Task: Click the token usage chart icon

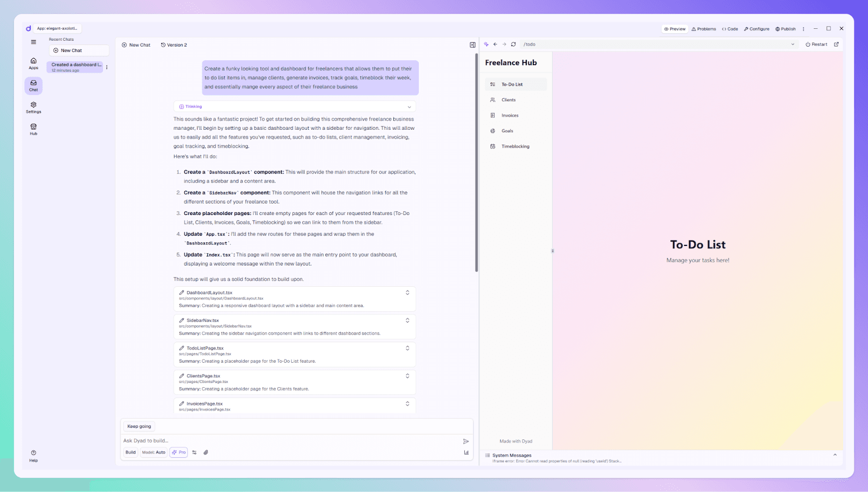Action: [465, 452]
